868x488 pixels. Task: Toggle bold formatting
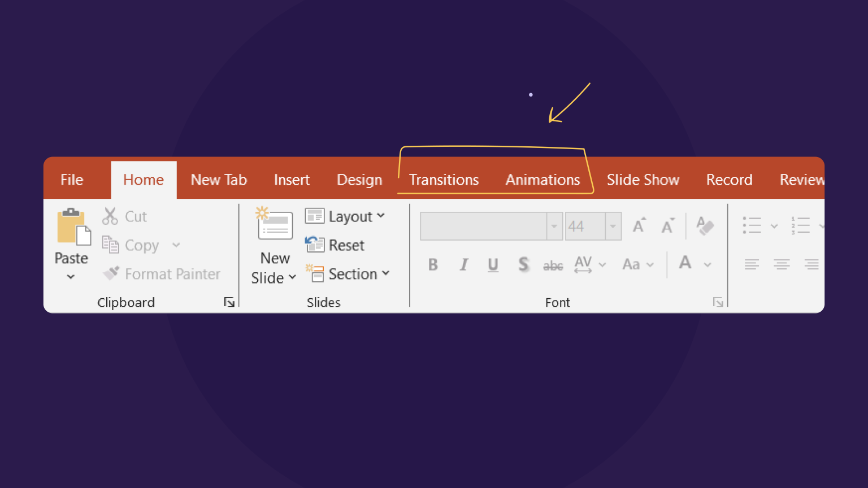[433, 264]
